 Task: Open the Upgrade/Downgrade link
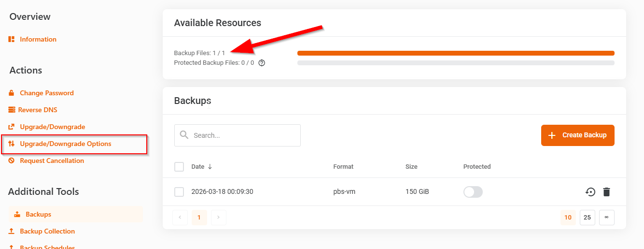[52, 127]
